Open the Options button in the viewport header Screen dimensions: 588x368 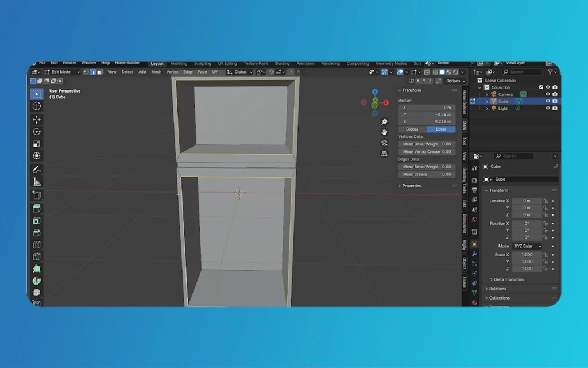(453, 81)
